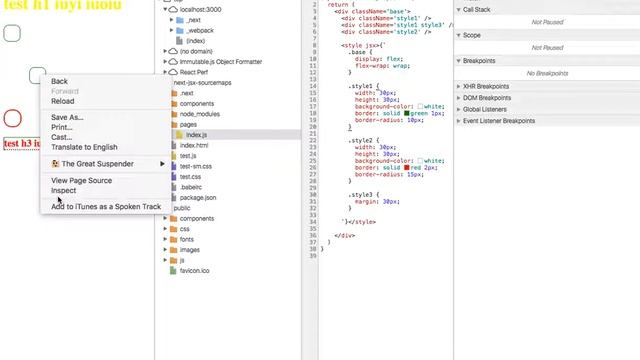The height and width of the screenshot is (360, 640).
Task: Click the orange .next folder icon
Action: pyautogui.click(x=174, y=93)
